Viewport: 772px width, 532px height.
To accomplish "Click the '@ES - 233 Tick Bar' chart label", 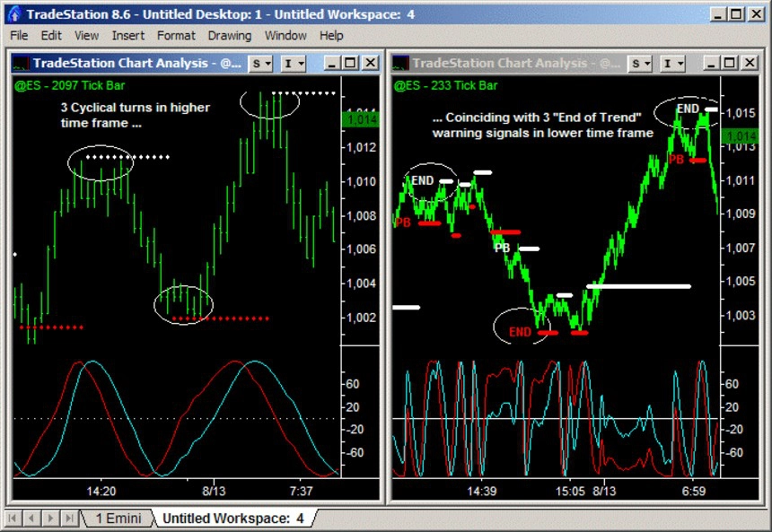I will [x=445, y=85].
